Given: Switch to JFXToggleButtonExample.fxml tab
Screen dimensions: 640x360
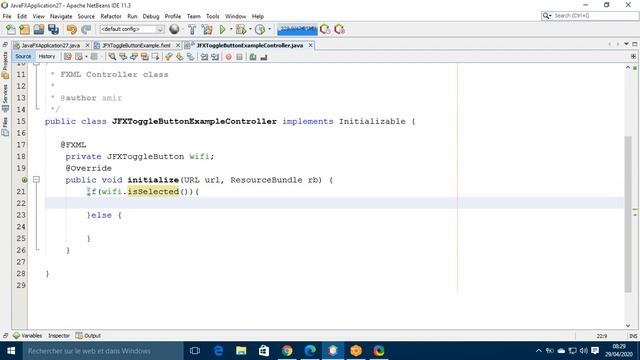Looking at the screenshot, I should pos(136,45).
